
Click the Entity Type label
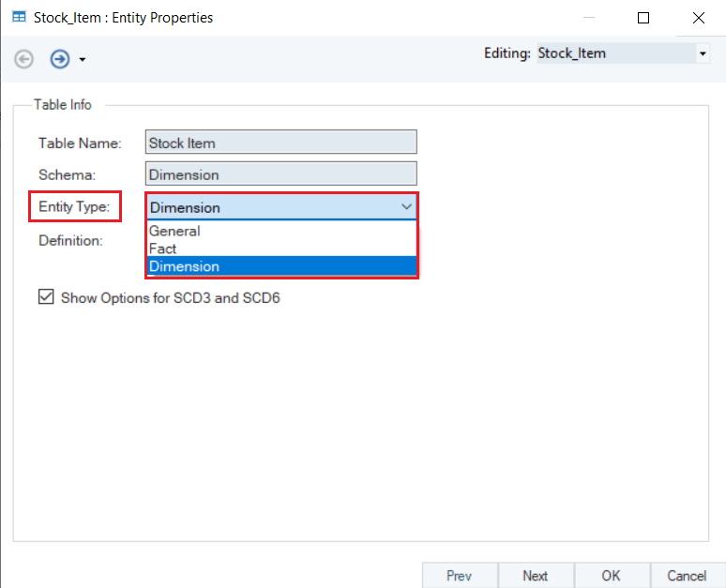[75, 206]
